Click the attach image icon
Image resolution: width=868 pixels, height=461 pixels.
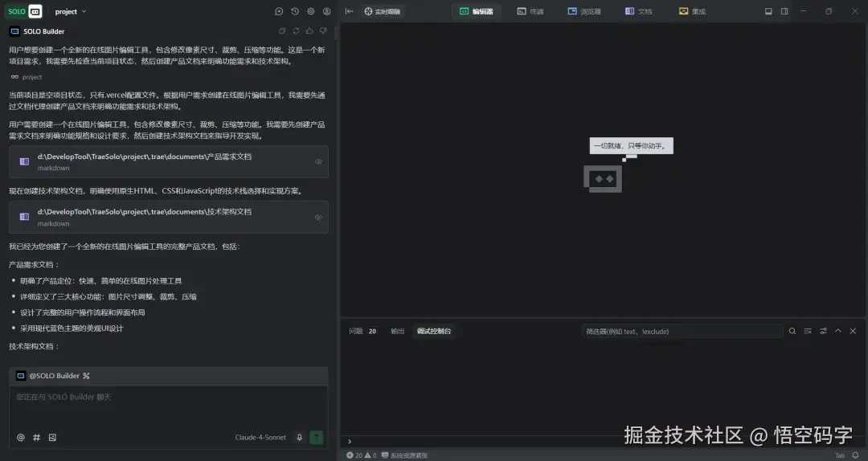click(x=52, y=437)
